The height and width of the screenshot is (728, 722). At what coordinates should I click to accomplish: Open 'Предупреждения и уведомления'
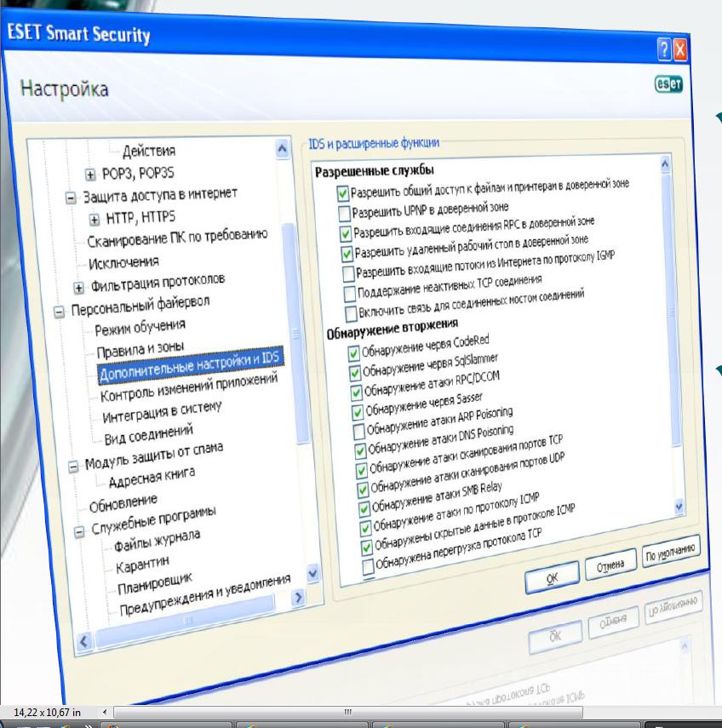205,593
